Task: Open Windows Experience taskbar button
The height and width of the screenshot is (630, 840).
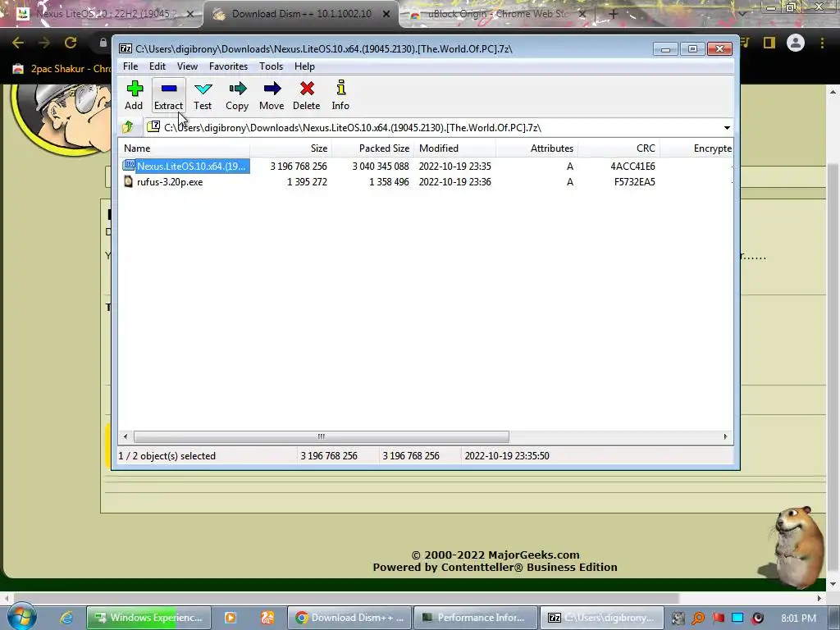Action: [x=148, y=618]
